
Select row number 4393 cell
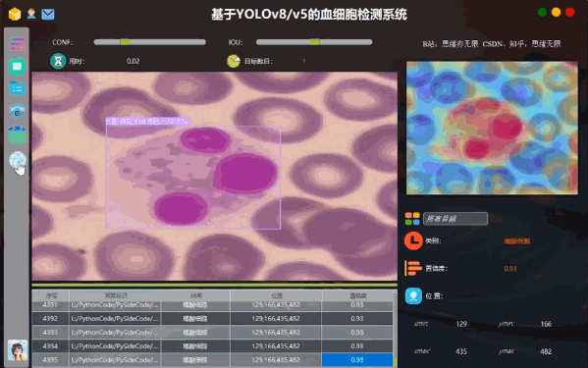coord(50,333)
